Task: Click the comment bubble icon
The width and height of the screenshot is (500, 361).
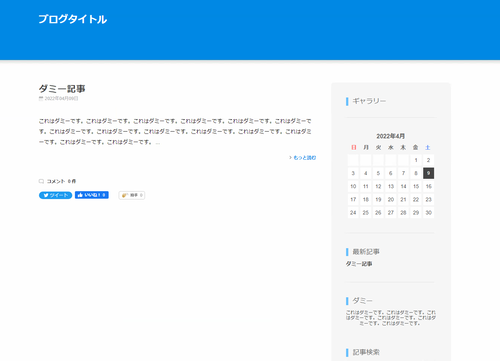Action: click(41, 181)
